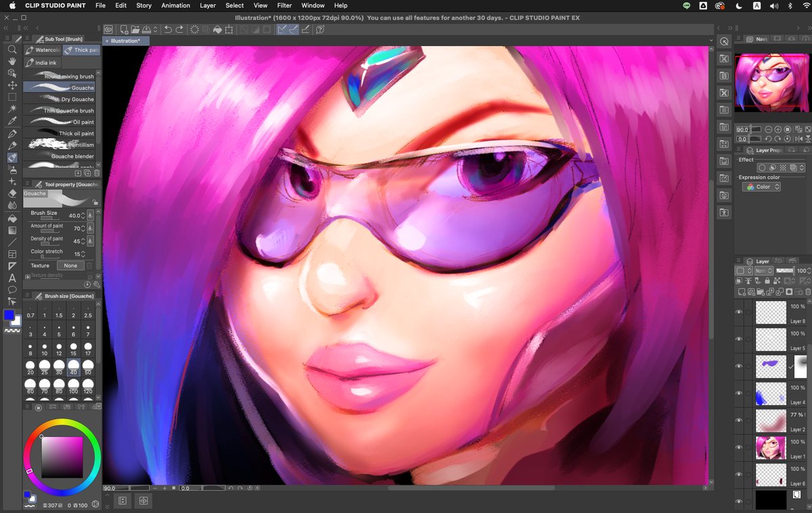The height and width of the screenshot is (513, 812).
Task: Open file using the folder icon
Action: [135, 30]
